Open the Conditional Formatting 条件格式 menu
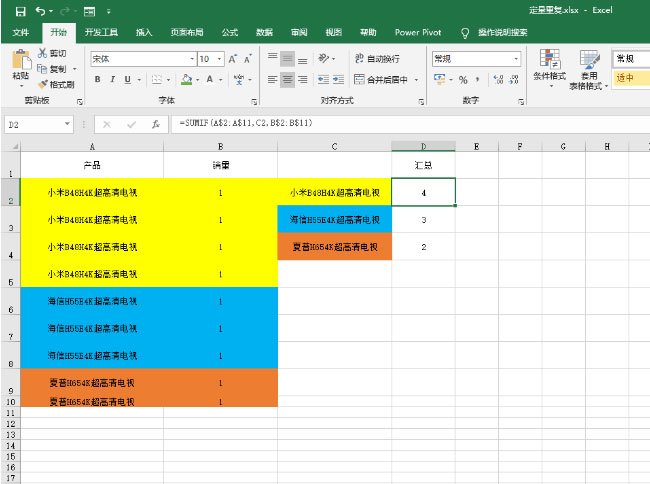The image size is (650, 484). pyautogui.click(x=549, y=68)
